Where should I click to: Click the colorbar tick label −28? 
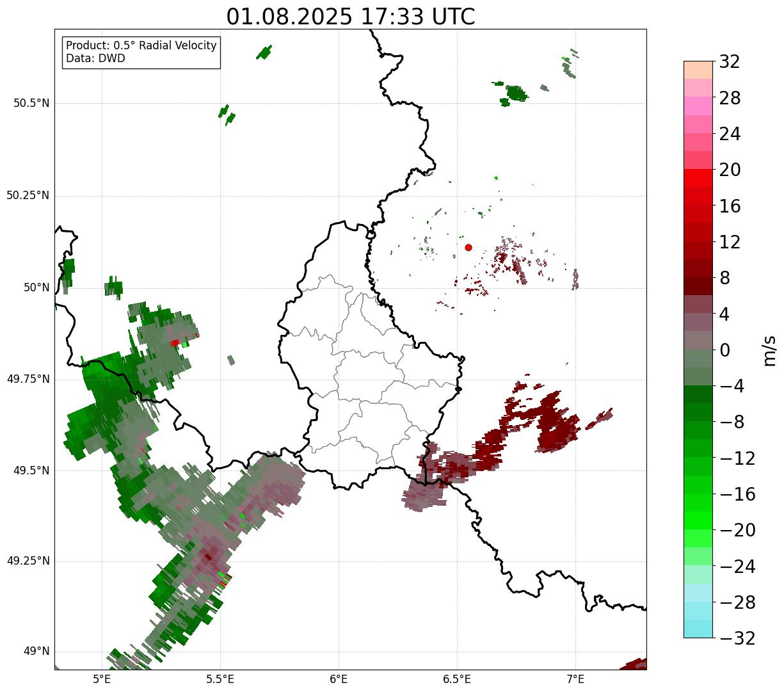(x=737, y=602)
